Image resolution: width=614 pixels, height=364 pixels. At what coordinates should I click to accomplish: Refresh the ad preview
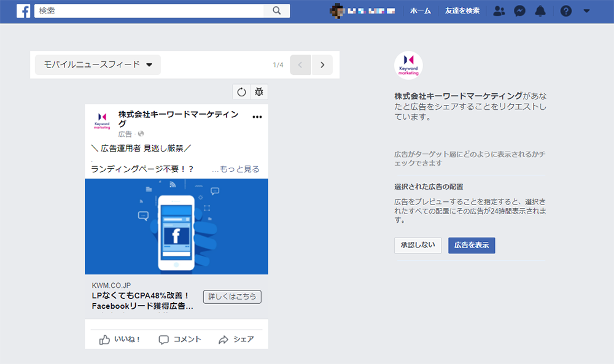(241, 92)
